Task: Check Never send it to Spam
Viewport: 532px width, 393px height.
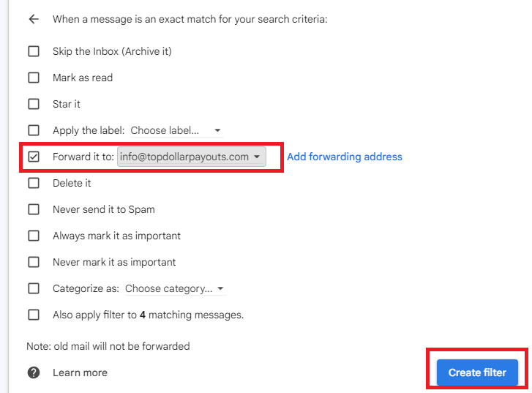Action: click(34, 209)
